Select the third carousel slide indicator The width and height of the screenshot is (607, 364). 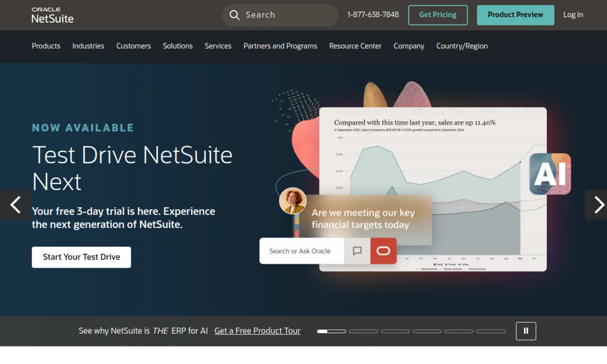(395, 331)
